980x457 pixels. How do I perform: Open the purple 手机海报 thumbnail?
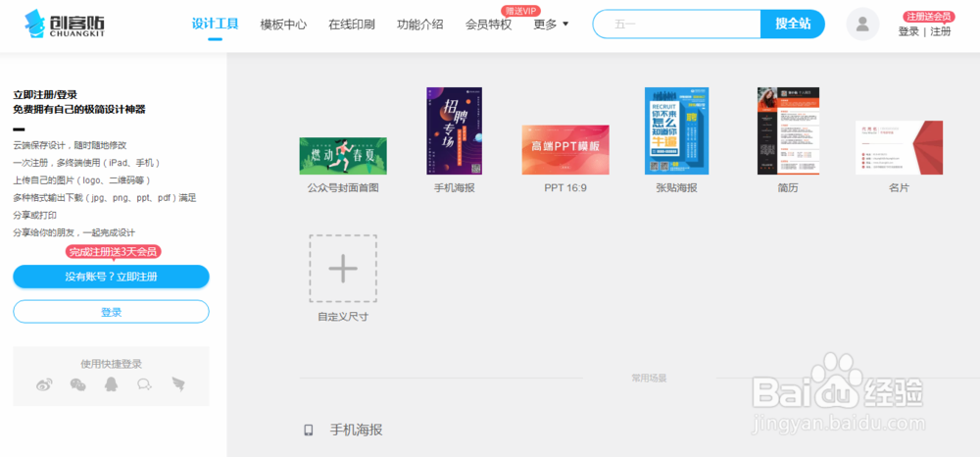[x=455, y=130]
